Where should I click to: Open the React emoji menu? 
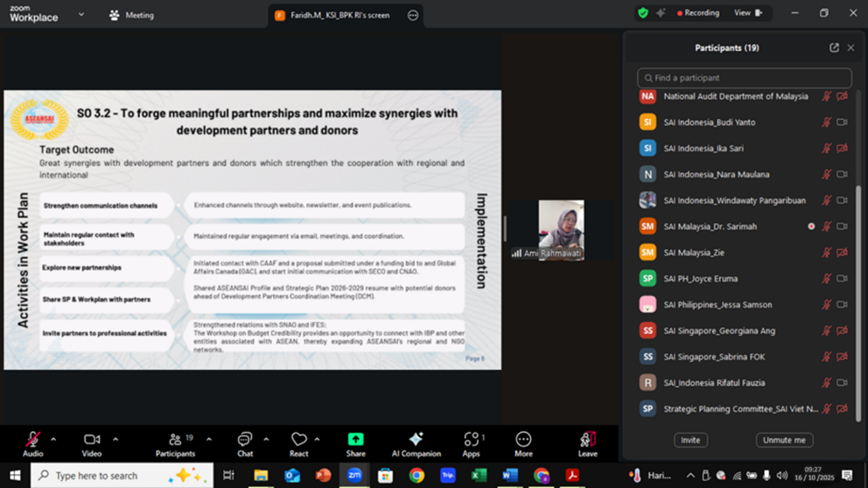pos(298,440)
